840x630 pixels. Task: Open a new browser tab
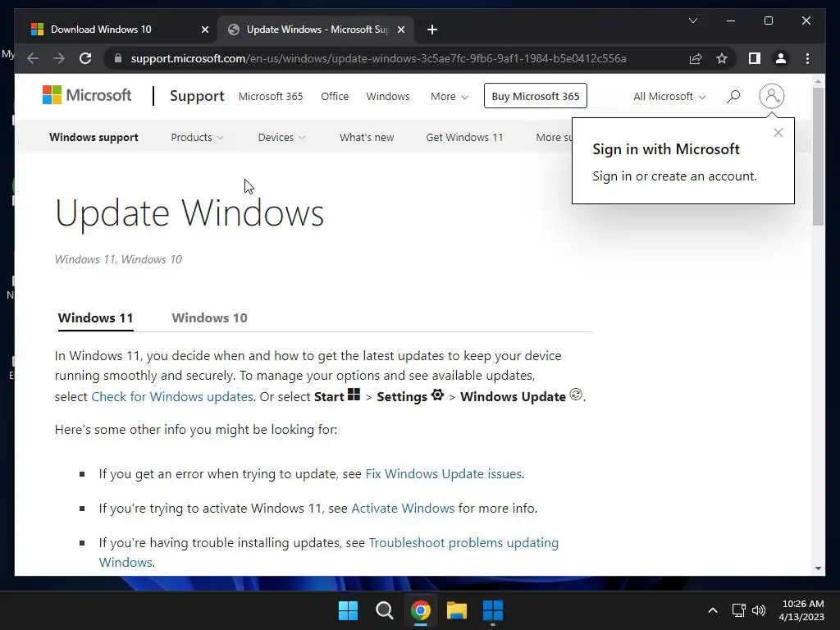pyautogui.click(x=431, y=30)
